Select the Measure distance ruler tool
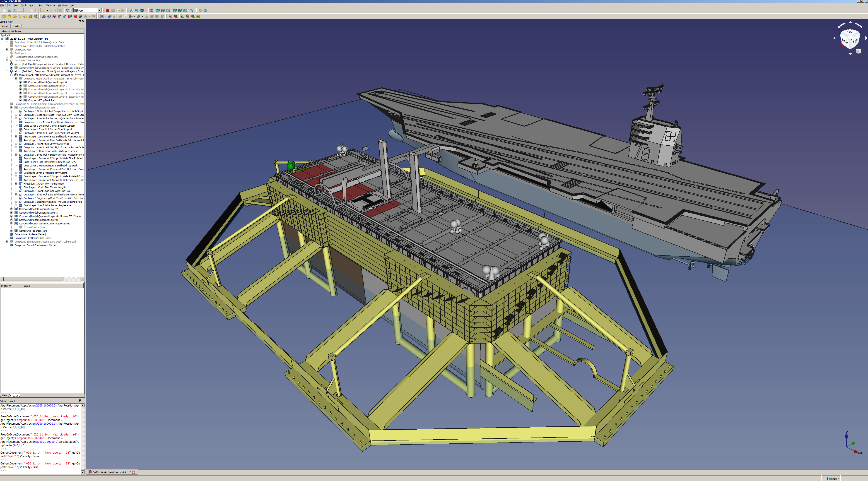868x481 pixels. (192, 10)
